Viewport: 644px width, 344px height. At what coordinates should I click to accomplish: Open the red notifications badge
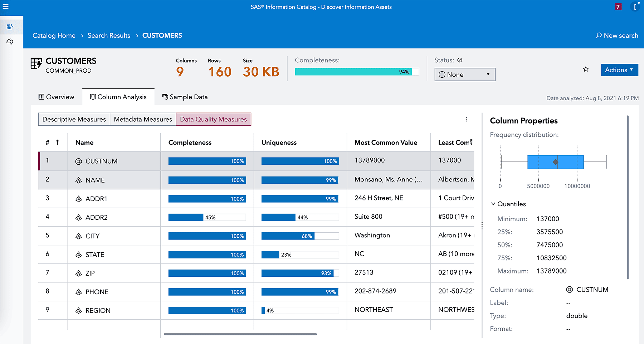click(x=618, y=7)
